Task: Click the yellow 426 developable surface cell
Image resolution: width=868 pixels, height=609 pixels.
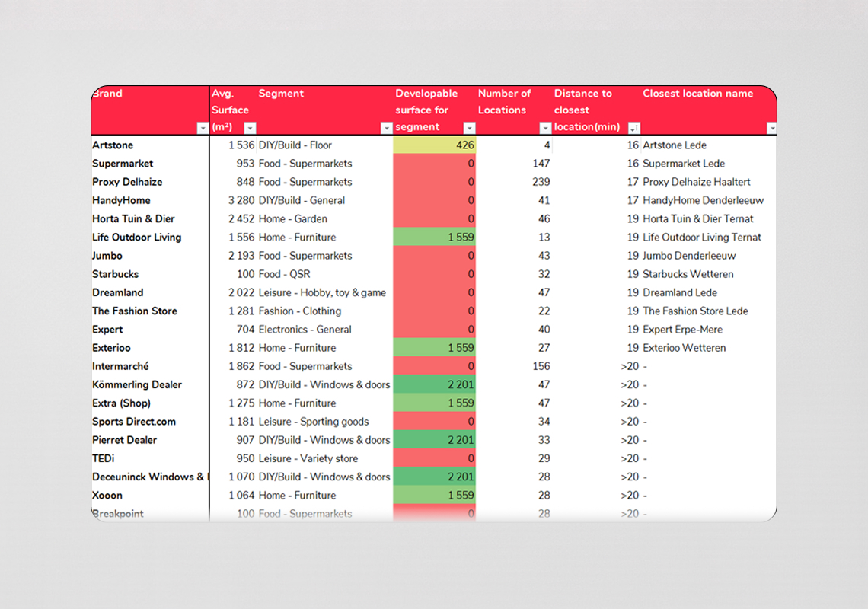Action: point(435,145)
